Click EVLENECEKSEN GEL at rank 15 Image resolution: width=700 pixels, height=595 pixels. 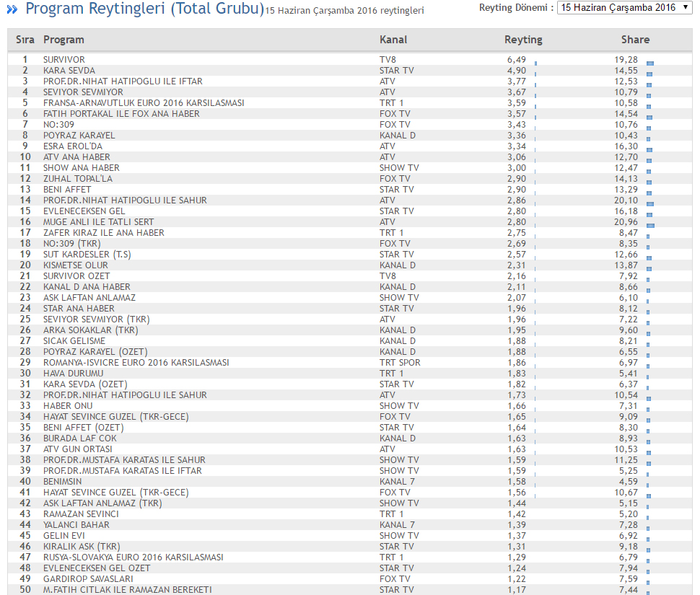pyautogui.click(x=84, y=211)
